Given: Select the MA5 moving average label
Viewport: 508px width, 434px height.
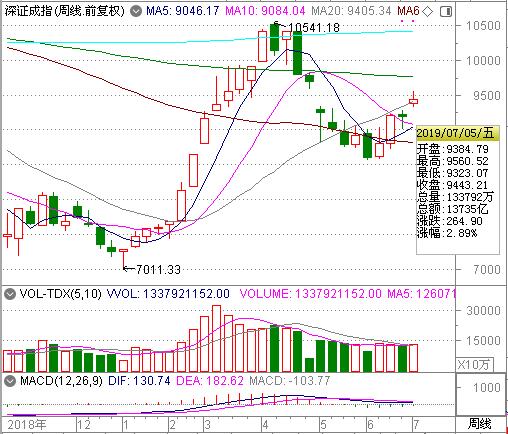Looking at the screenshot, I should [183, 11].
